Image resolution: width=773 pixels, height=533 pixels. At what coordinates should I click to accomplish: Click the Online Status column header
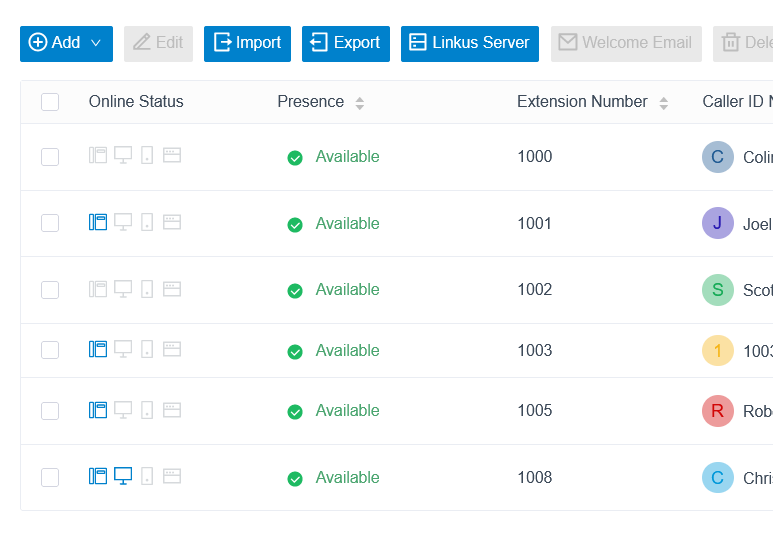click(136, 102)
